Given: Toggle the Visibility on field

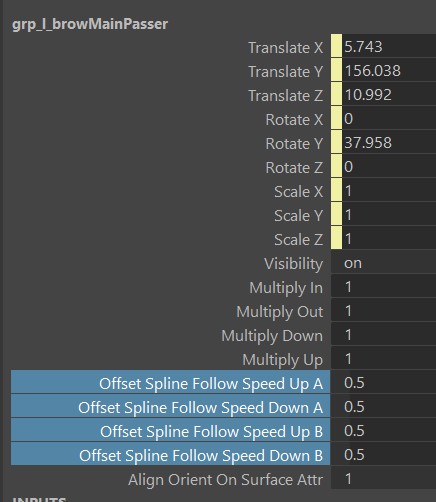Looking at the screenshot, I should (x=384, y=263).
